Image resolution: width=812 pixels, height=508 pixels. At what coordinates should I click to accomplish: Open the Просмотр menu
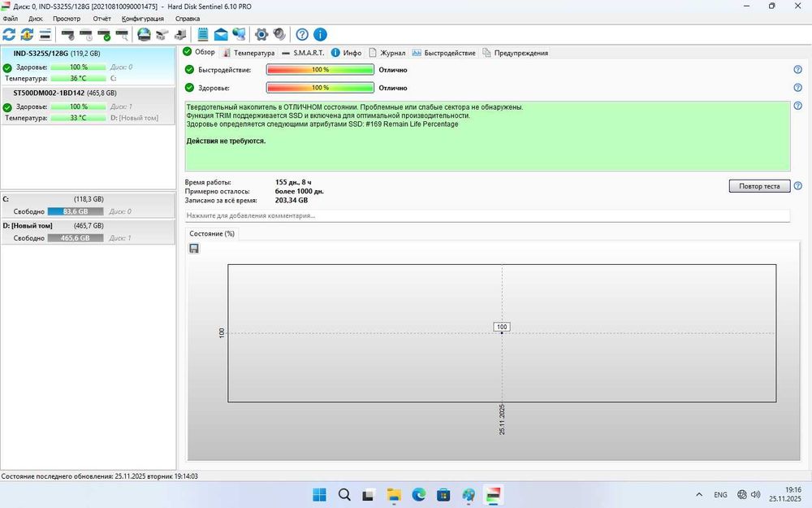tap(67, 19)
